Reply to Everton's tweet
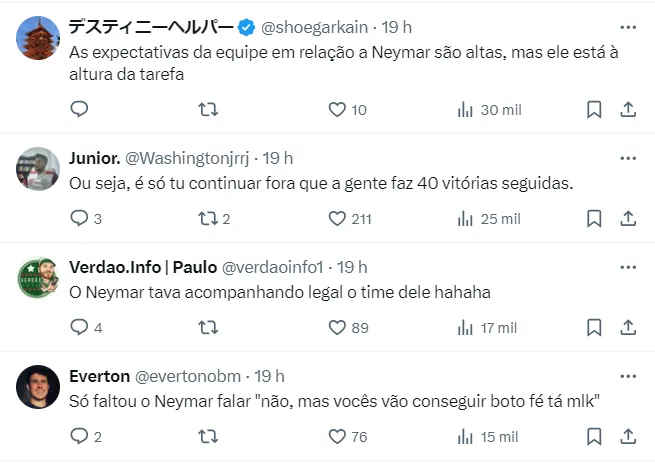 81,436
